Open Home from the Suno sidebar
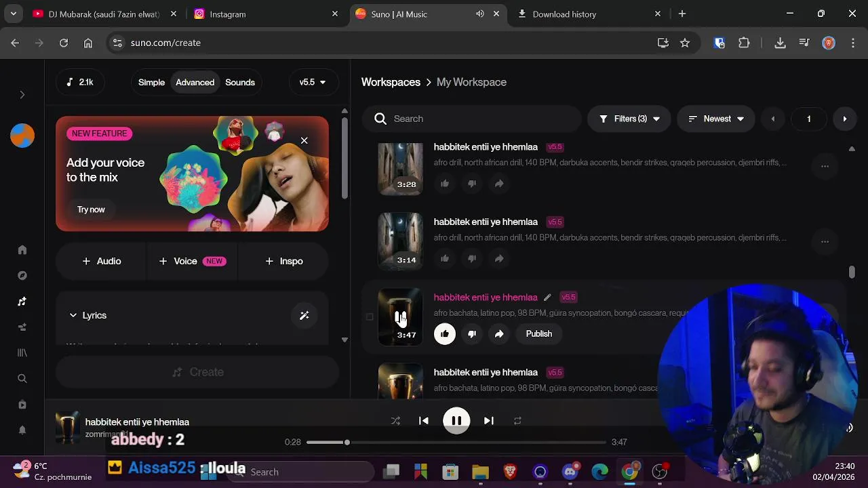868x488 pixels. 22,250
